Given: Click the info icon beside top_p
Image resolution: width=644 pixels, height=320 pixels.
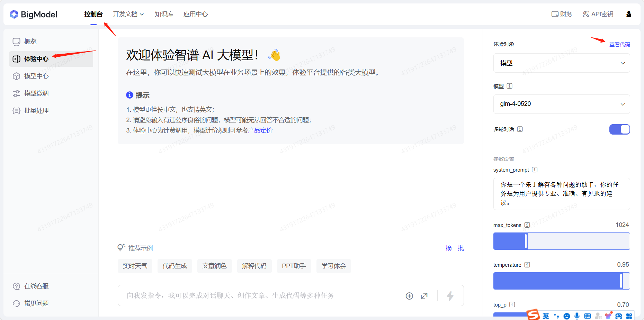Looking at the screenshot, I should 512,304.
